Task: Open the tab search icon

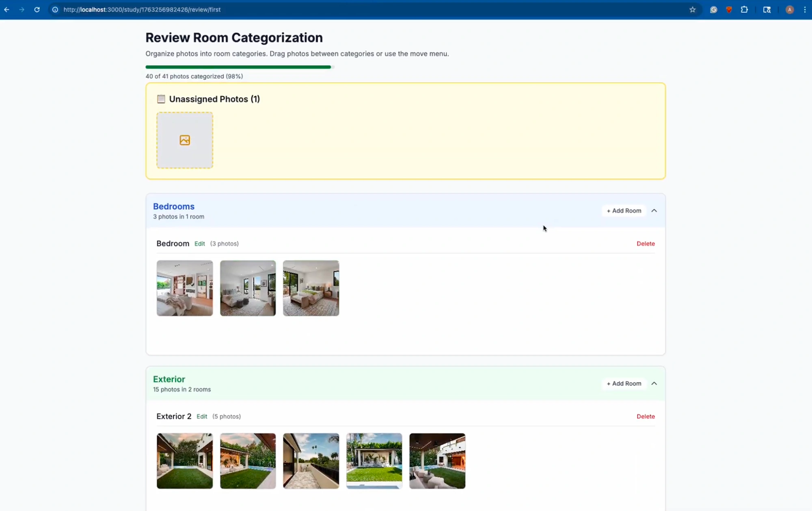Action: pos(767,10)
